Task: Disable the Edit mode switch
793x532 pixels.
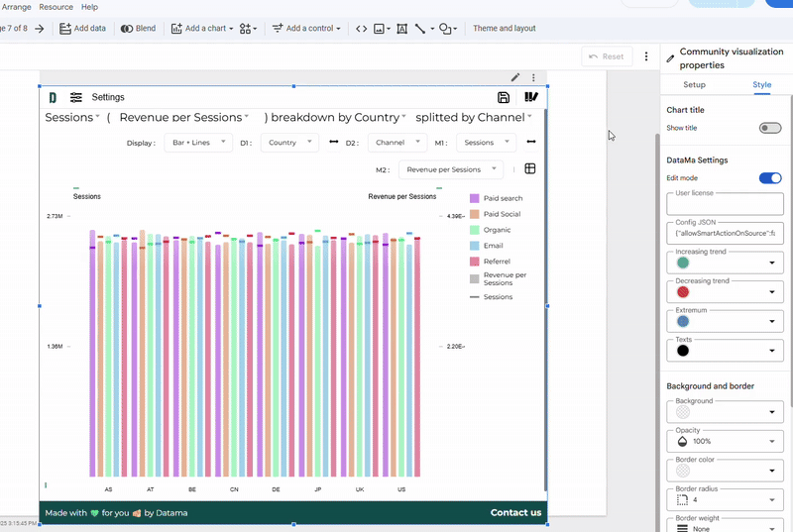Action: (x=769, y=178)
